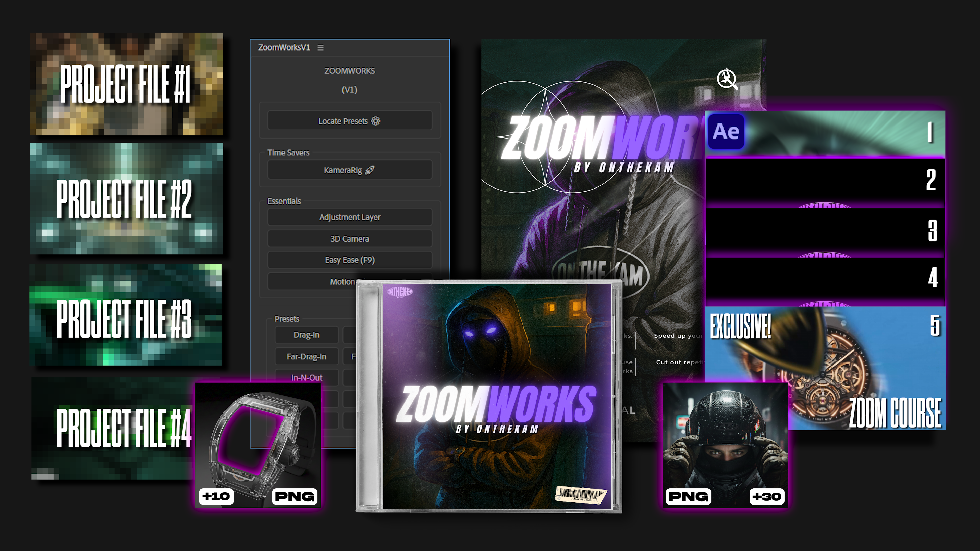The image size is (980, 551).
Task: Click the +30 badge on helmet image
Action: coord(767,496)
